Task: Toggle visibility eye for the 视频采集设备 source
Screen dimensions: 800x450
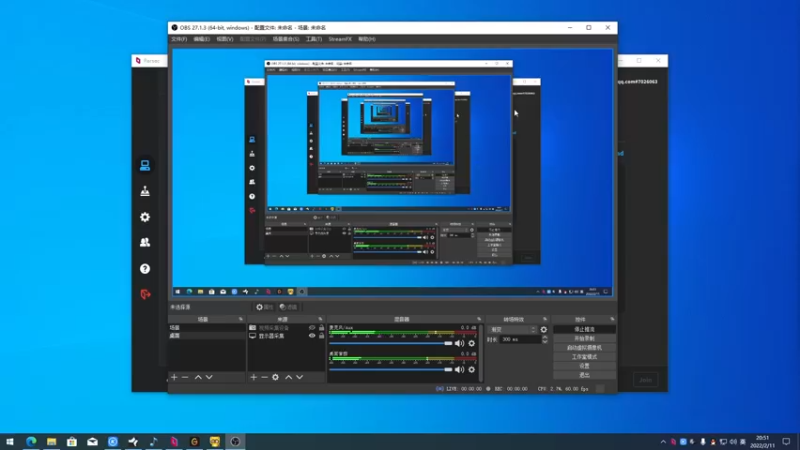Action: point(312,328)
